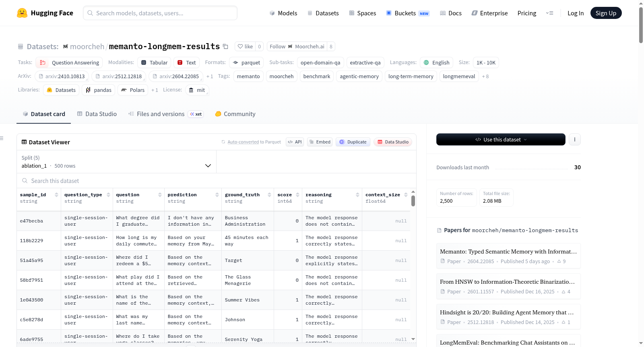Click the longmemeval tag
The width and height of the screenshot is (644, 347).
tap(459, 76)
